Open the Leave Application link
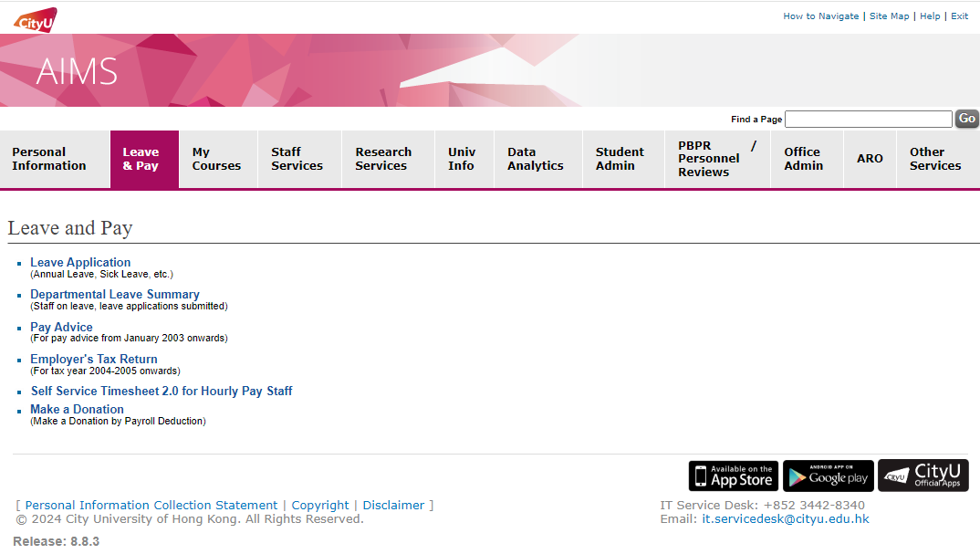Image resolution: width=980 pixels, height=554 pixels. [80, 262]
